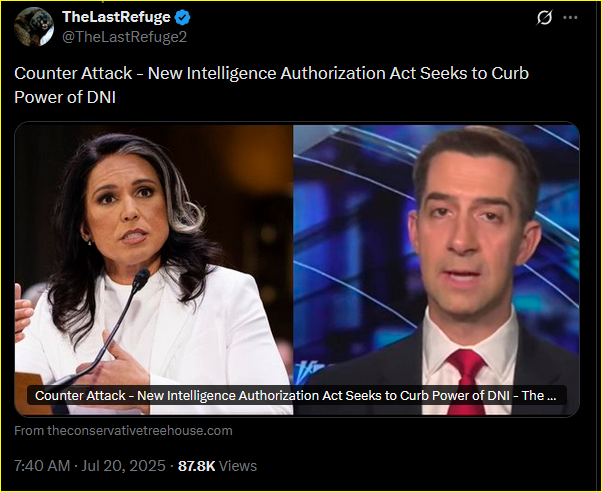Open TheLastRefuge profile avatar picture
The width and height of the screenshot is (602, 492).
point(34,27)
